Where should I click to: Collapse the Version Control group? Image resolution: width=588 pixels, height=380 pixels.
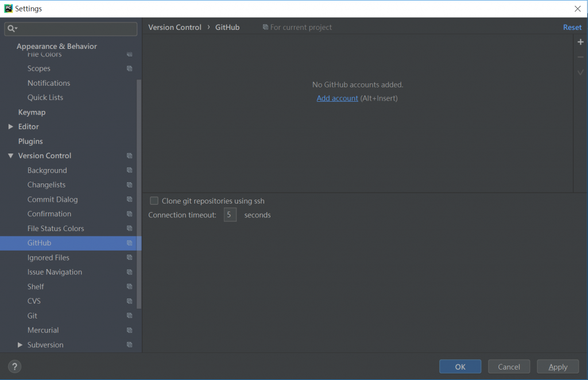(x=10, y=155)
